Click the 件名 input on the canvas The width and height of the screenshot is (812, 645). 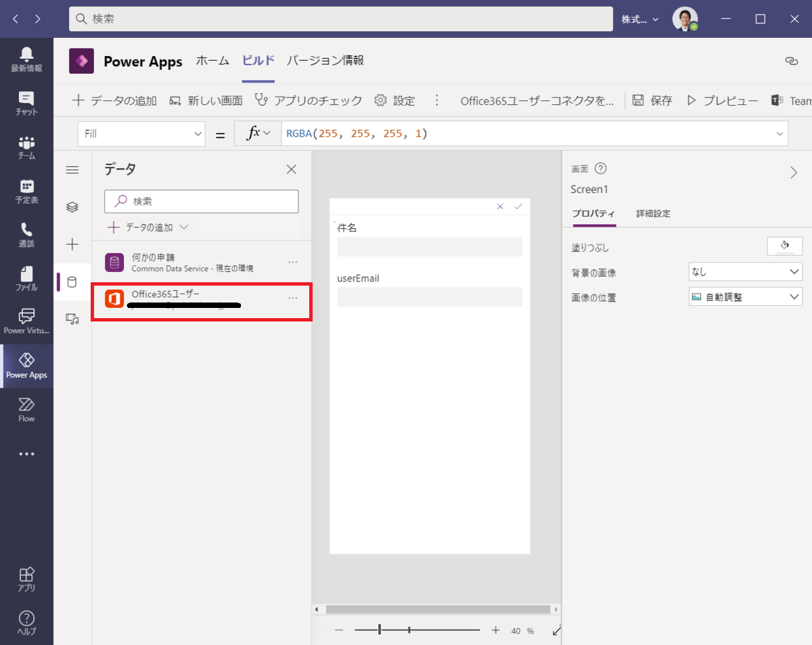pyautogui.click(x=430, y=247)
